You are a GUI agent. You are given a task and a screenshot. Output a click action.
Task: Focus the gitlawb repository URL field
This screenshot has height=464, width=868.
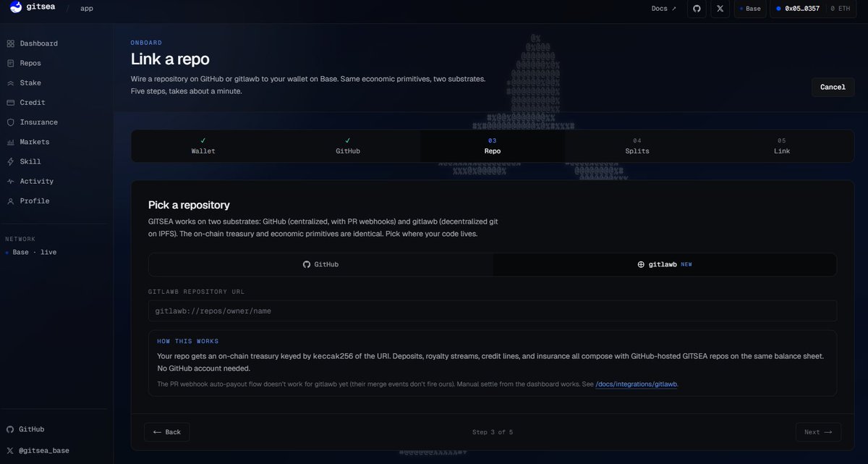click(x=493, y=311)
